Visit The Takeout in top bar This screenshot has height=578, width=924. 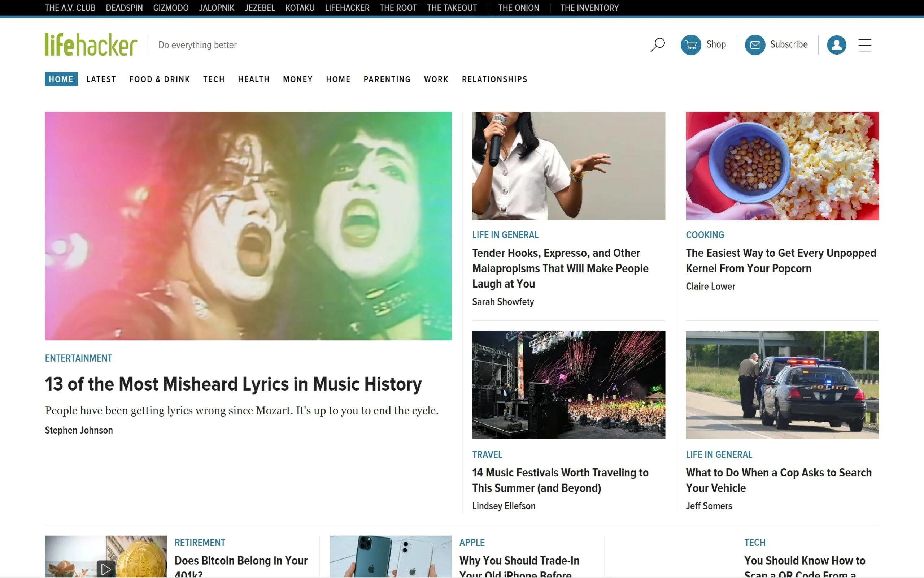pyautogui.click(x=452, y=8)
